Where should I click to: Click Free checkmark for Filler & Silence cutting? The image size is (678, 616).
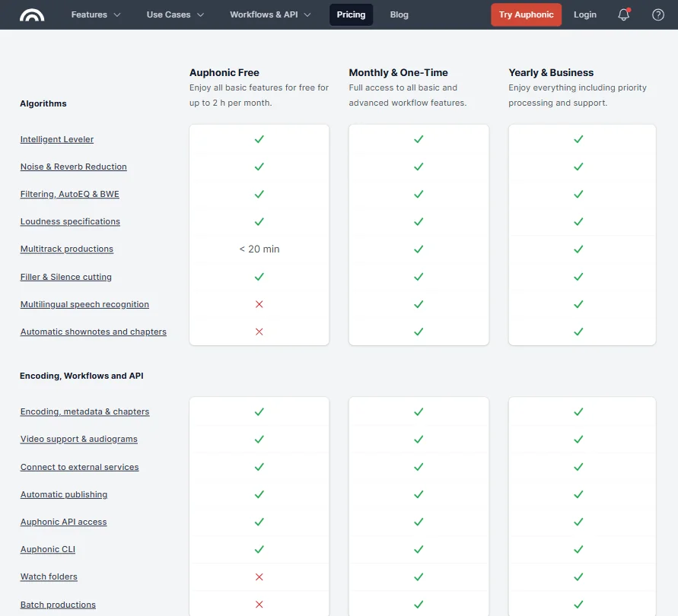click(x=259, y=277)
